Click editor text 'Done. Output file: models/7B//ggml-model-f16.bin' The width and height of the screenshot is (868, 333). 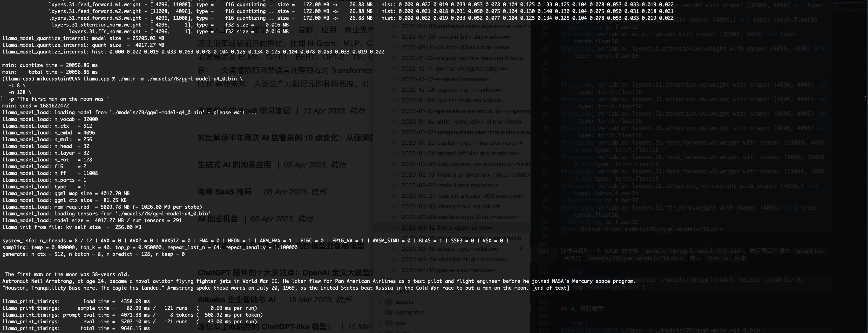[642, 229]
